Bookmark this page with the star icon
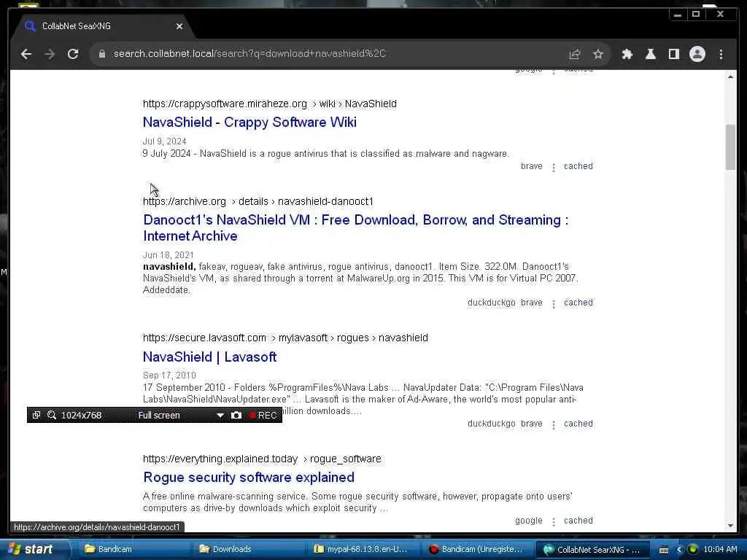This screenshot has width=747, height=560. pos(598,54)
